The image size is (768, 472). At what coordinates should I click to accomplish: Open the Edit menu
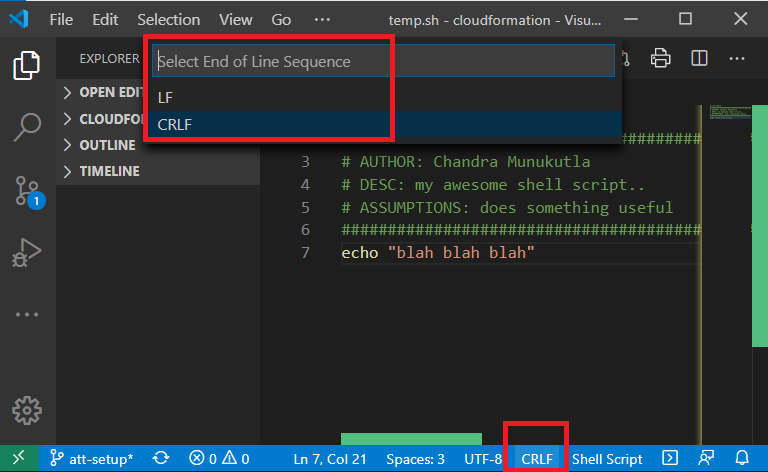[105, 20]
